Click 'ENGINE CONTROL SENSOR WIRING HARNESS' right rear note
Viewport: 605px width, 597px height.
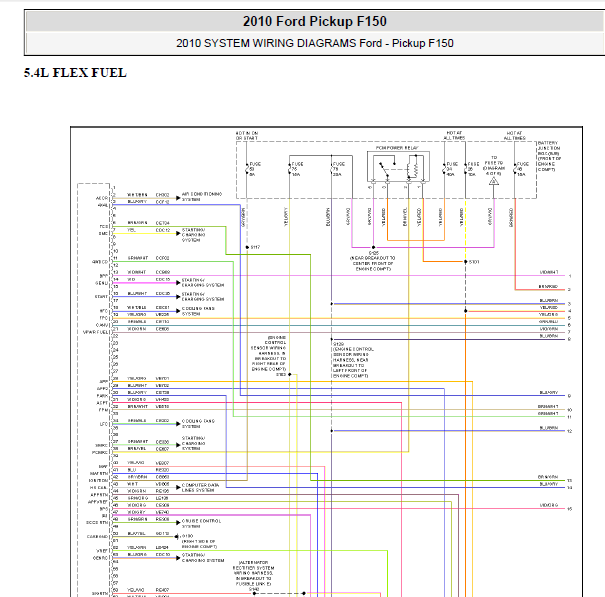pos(269,353)
